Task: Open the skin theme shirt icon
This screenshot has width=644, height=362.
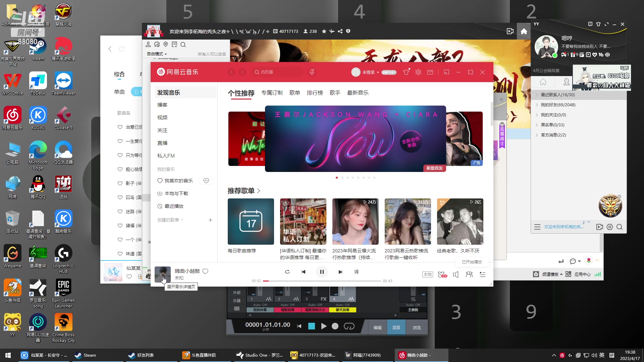Action: point(406,72)
